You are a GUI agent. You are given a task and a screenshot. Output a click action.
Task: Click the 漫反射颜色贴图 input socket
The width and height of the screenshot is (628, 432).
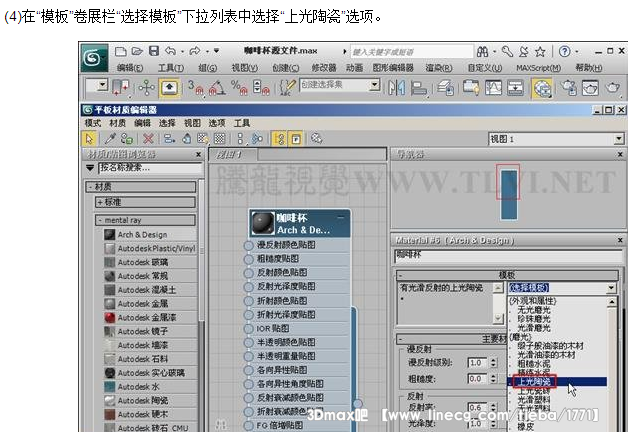tap(248, 245)
